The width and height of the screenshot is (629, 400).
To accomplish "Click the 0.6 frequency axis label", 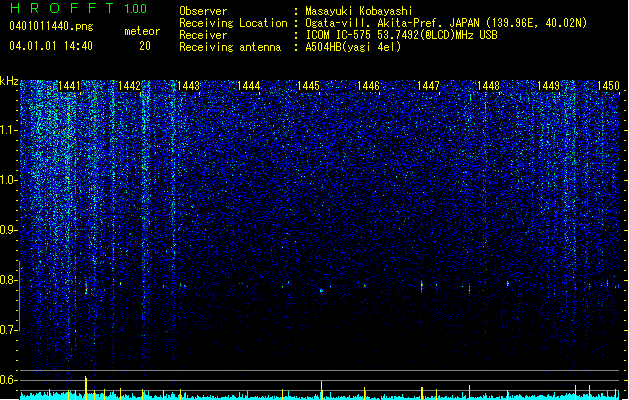I will (x=8, y=380).
